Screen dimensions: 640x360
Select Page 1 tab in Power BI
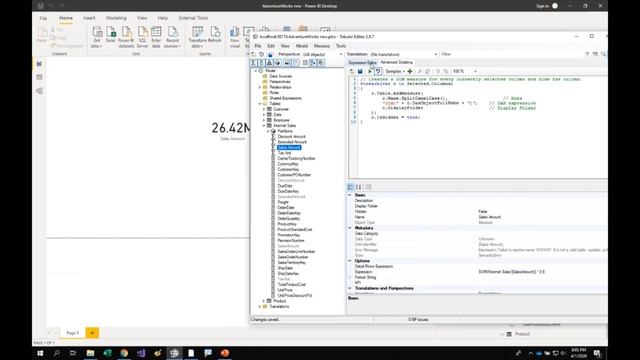(73, 333)
